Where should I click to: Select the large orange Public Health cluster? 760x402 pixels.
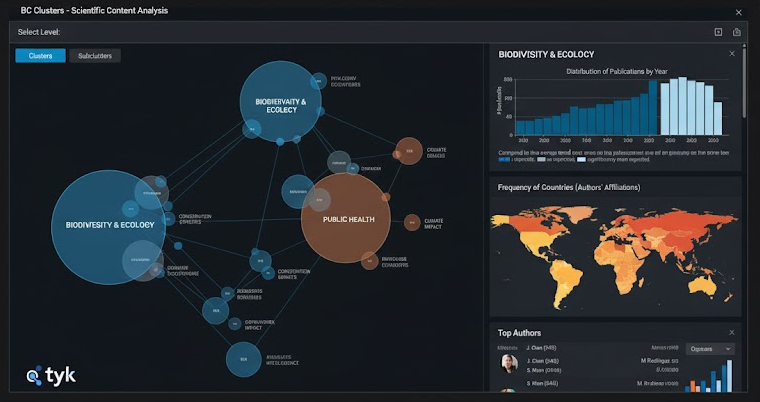coord(345,219)
